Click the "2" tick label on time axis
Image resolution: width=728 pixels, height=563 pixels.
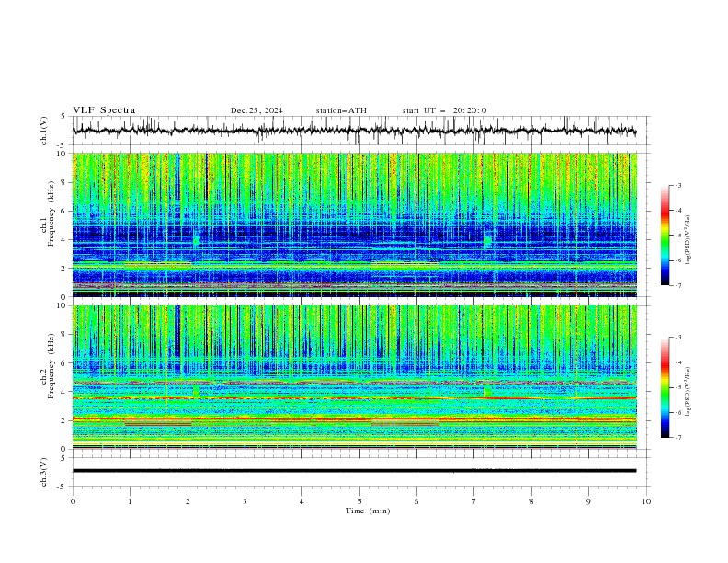pos(188,501)
